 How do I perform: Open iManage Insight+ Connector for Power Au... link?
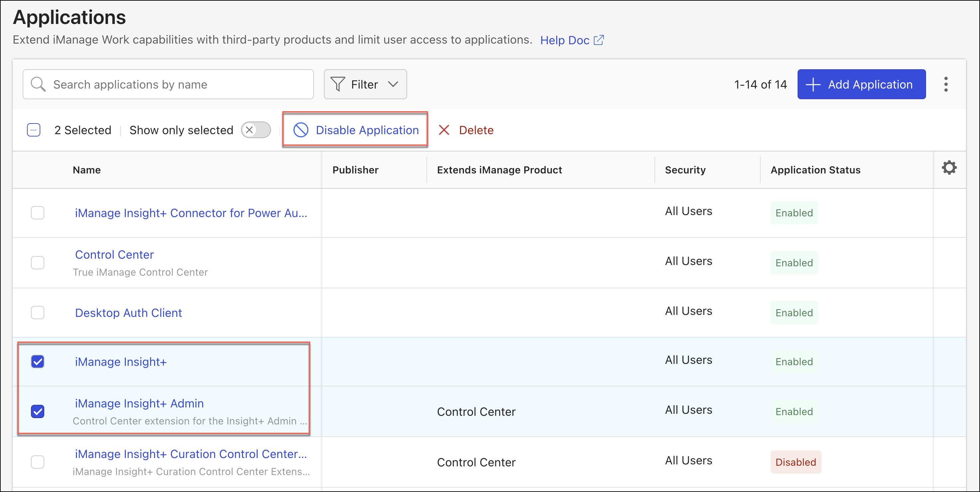pyautogui.click(x=191, y=213)
